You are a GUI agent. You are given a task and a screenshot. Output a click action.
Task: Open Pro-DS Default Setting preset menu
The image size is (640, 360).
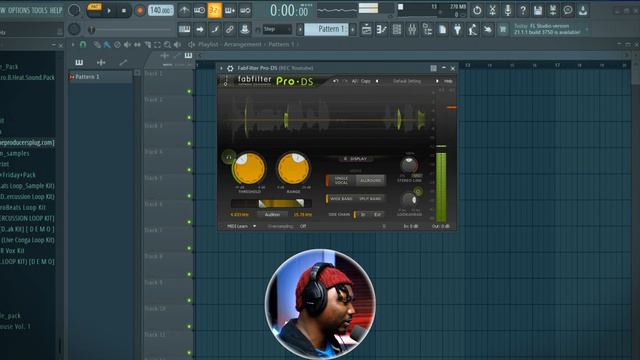tap(407, 81)
